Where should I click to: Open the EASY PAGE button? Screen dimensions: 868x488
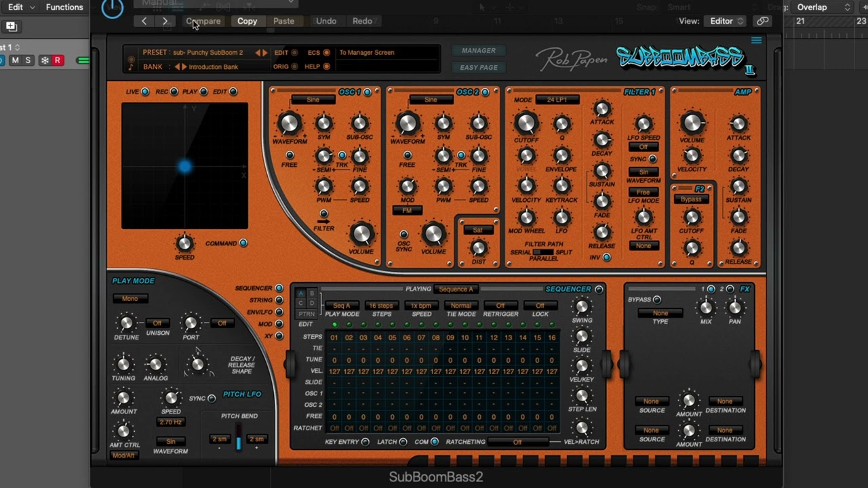point(479,67)
